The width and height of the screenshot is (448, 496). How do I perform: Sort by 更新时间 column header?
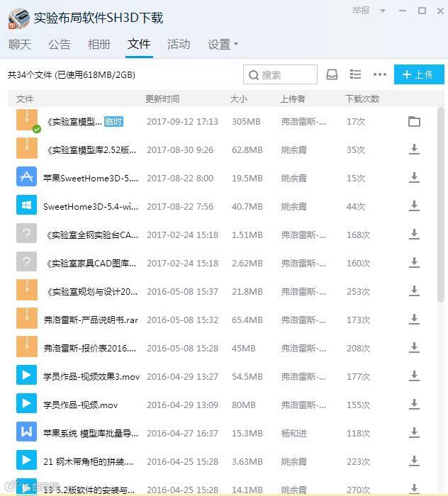click(162, 99)
